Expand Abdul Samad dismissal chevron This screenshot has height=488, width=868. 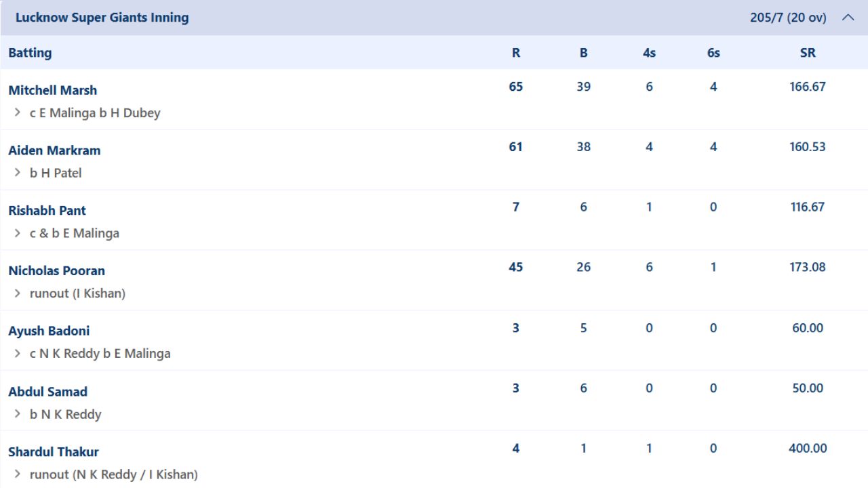18,413
